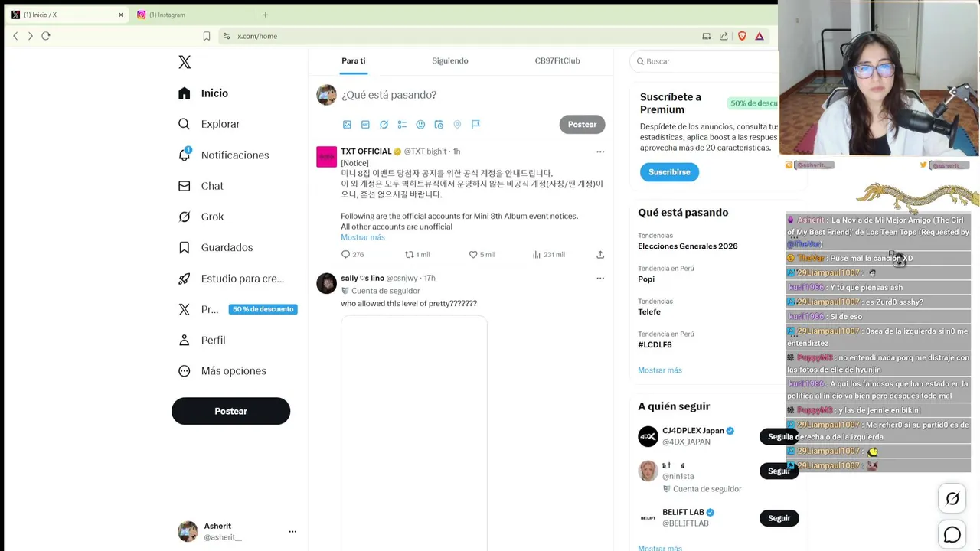The height and width of the screenshot is (551, 980).
Task: Open Chat in the sidebar
Action: 201,186
